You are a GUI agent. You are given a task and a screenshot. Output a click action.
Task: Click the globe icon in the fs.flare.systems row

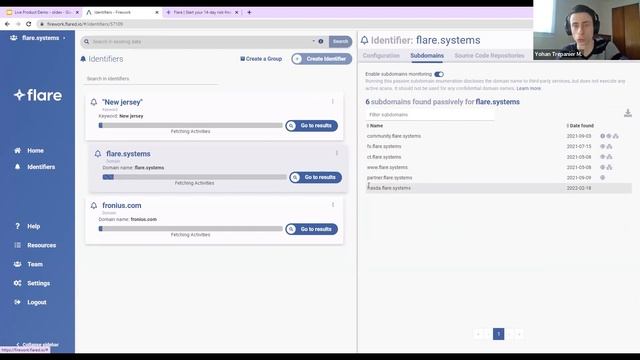tap(602, 146)
